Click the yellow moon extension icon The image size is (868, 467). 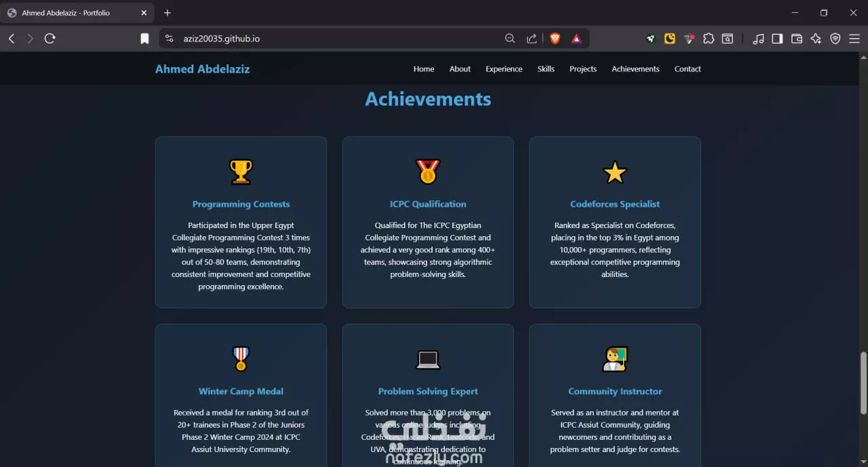pyautogui.click(x=670, y=39)
